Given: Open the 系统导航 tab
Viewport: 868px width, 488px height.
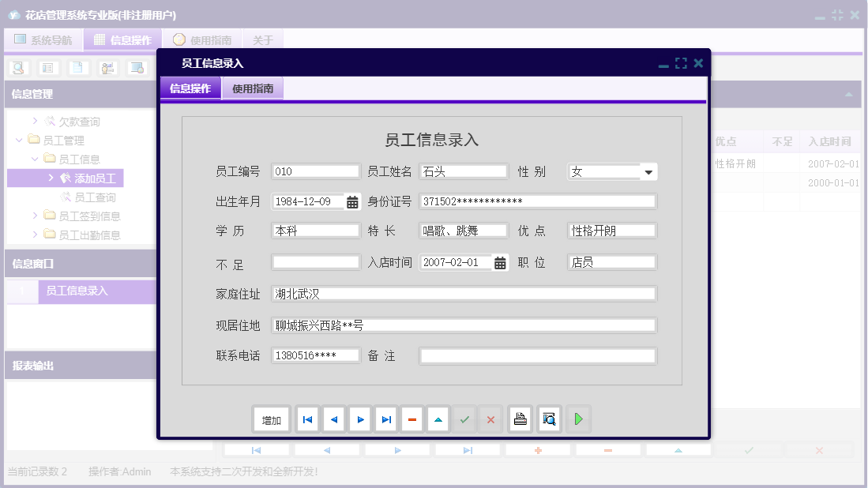Looking at the screenshot, I should (43, 39).
